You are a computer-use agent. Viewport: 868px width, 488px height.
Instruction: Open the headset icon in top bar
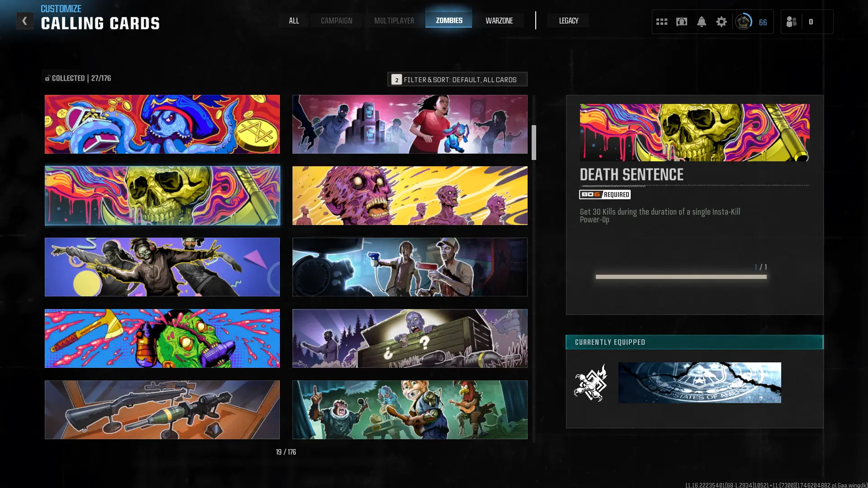(x=681, y=22)
